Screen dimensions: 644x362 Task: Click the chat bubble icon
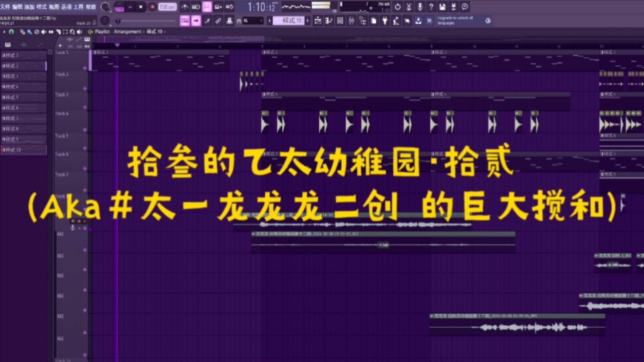coord(465,7)
